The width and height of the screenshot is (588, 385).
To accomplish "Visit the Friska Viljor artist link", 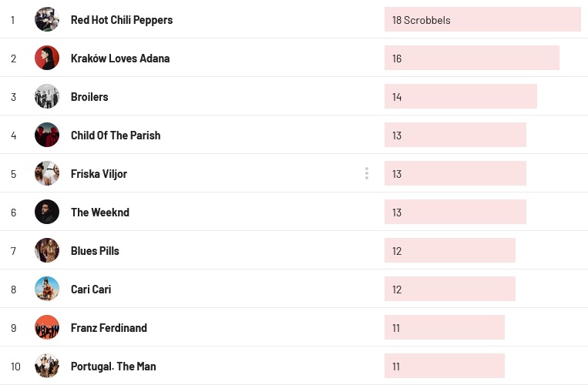I will tap(99, 174).
